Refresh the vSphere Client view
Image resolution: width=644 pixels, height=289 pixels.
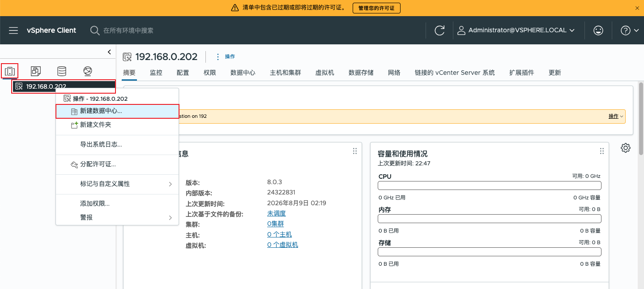coord(439,30)
